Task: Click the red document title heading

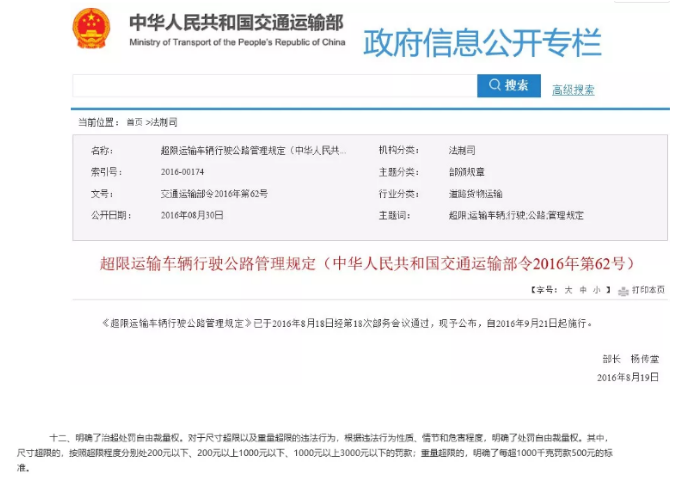Action: [368, 263]
